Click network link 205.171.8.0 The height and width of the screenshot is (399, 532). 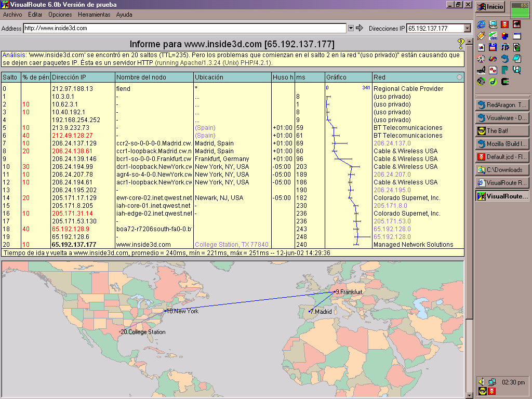[391, 206]
